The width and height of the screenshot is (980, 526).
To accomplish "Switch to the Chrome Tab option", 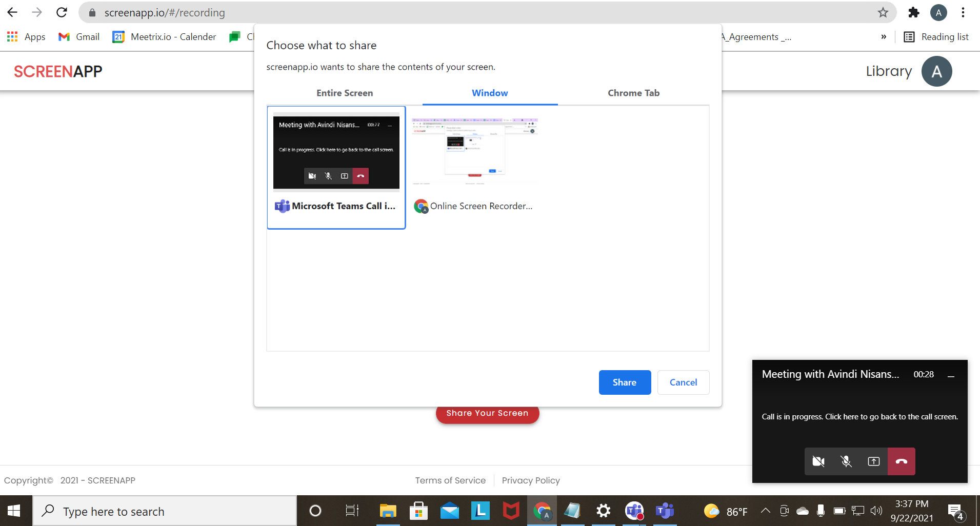I will [633, 93].
